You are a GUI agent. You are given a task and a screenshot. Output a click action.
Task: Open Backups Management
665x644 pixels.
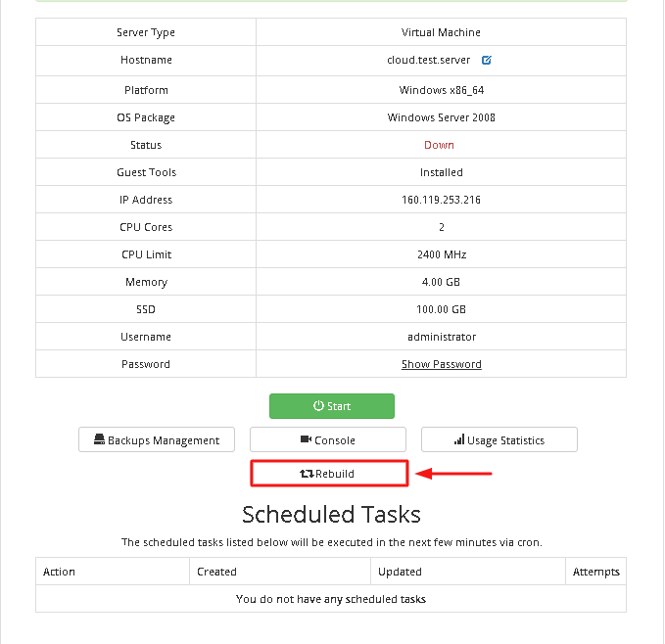pos(157,439)
